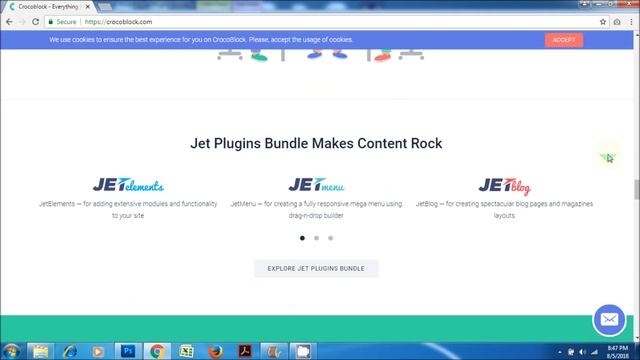Click the Secure padlock indicator
Image resolution: width=640 pixels, height=360 pixels.
point(62,22)
